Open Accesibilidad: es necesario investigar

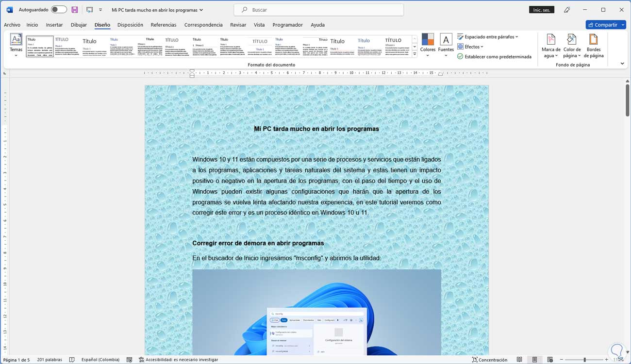(178, 360)
